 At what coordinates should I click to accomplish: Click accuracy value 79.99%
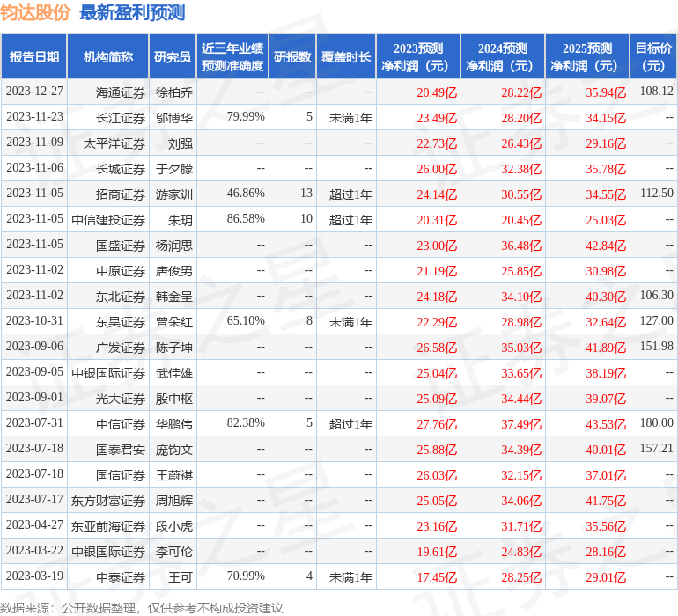[246, 116]
